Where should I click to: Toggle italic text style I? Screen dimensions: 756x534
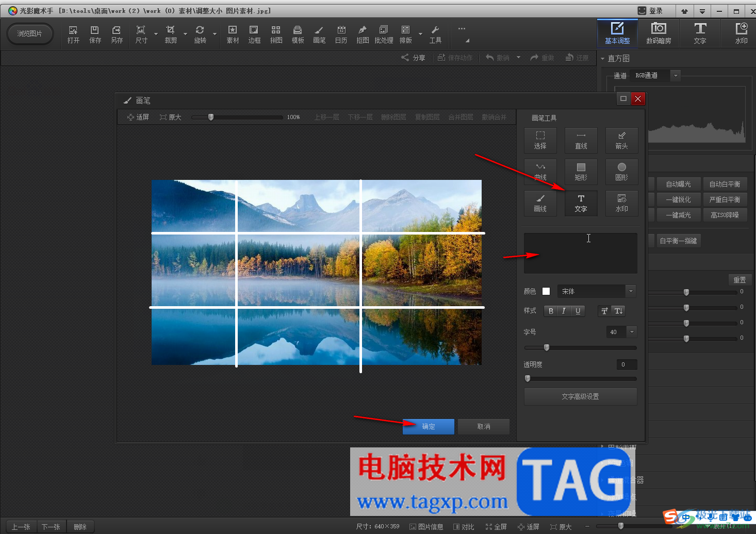[x=564, y=311]
